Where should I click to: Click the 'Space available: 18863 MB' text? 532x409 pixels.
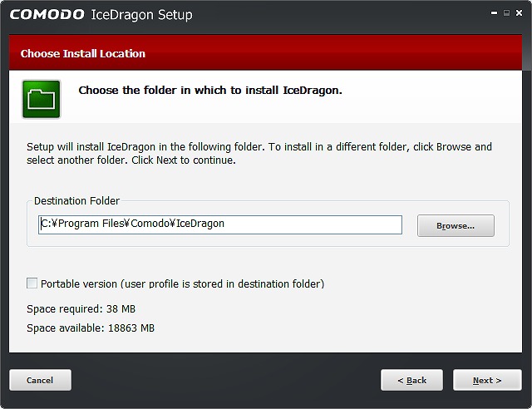(x=91, y=328)
